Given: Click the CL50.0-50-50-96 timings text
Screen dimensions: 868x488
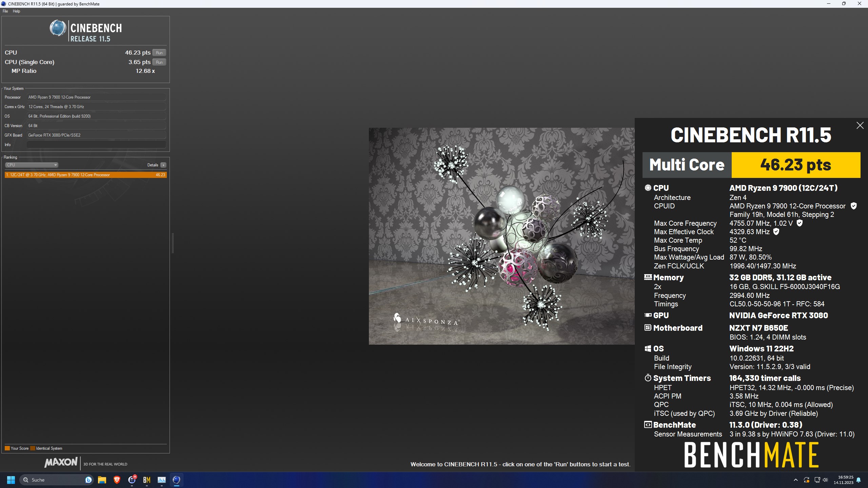Looking at the screenshot, I should pos(777,304).
